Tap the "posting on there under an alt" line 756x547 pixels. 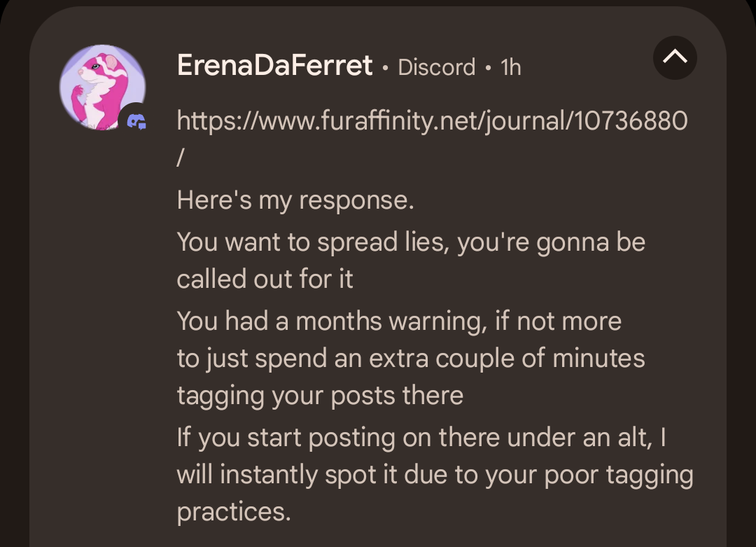[x=421, y=437]
